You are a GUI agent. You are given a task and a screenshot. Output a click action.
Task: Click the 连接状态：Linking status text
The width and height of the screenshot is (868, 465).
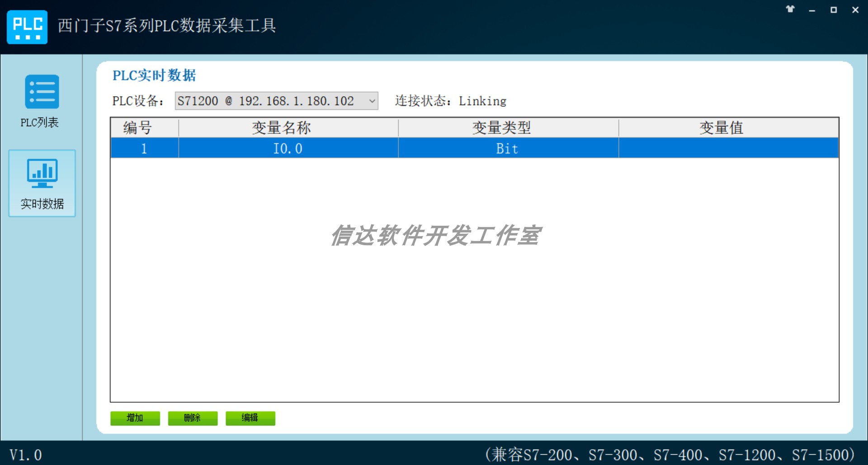451,101
